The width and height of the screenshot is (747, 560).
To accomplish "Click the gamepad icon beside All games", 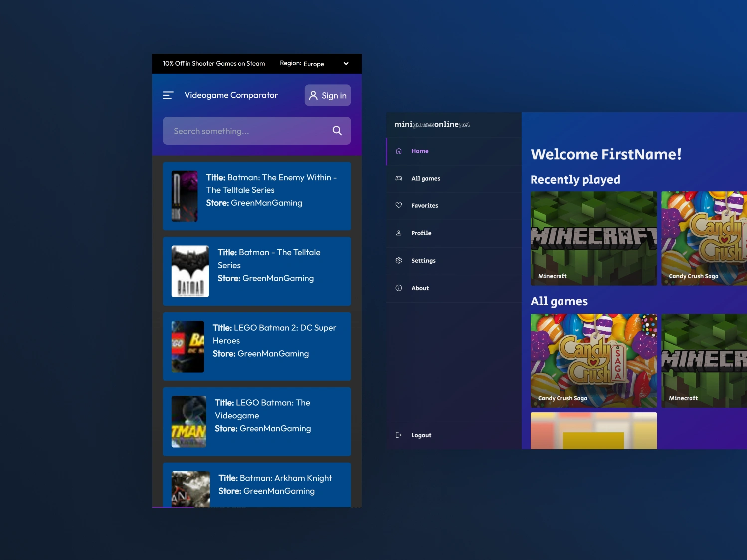I will click(399, 179).
